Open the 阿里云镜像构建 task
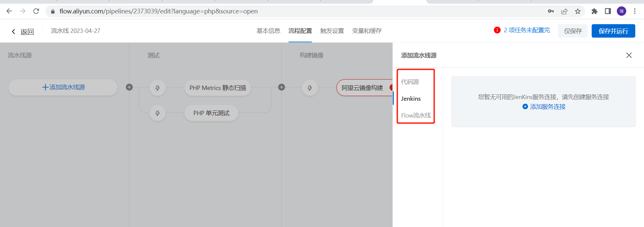 pyautogui.click(x=365, y=88)
